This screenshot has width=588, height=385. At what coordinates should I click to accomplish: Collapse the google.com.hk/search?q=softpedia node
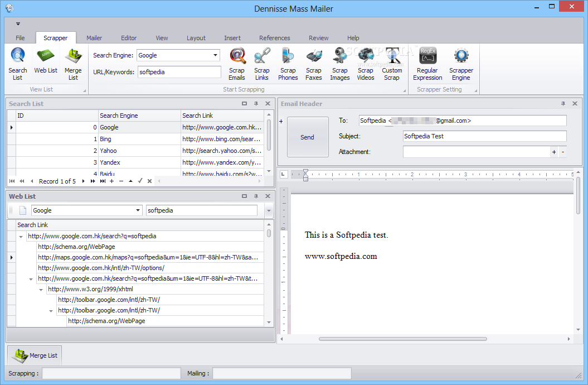point(21,237)
